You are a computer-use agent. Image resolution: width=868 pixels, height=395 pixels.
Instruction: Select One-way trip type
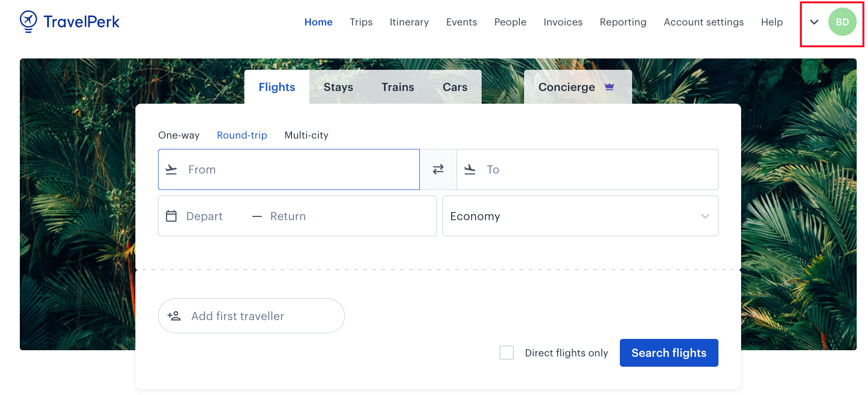coord(179,135)
